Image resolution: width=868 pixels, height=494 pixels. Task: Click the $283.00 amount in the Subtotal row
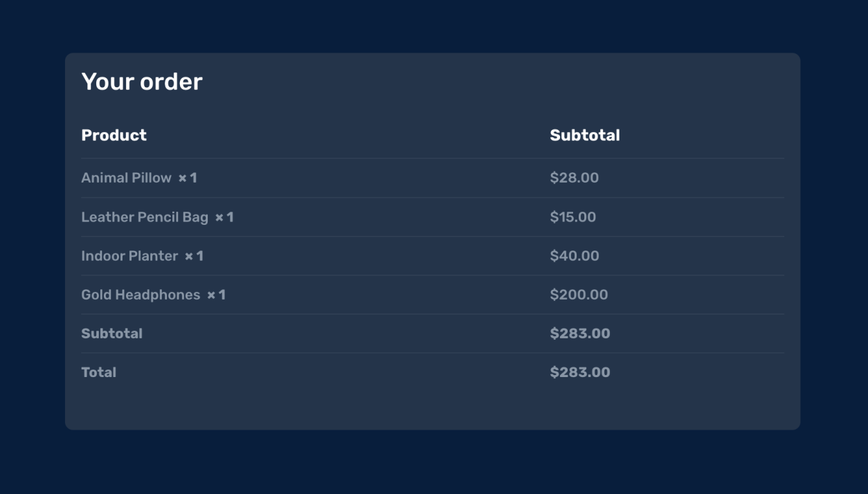(579, 333)
